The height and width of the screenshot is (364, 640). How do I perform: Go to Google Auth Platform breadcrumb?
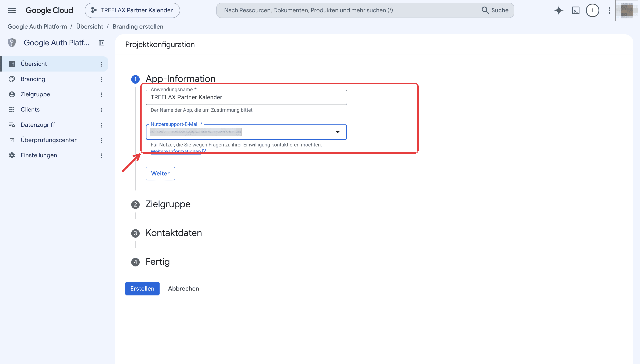[37, 26]
